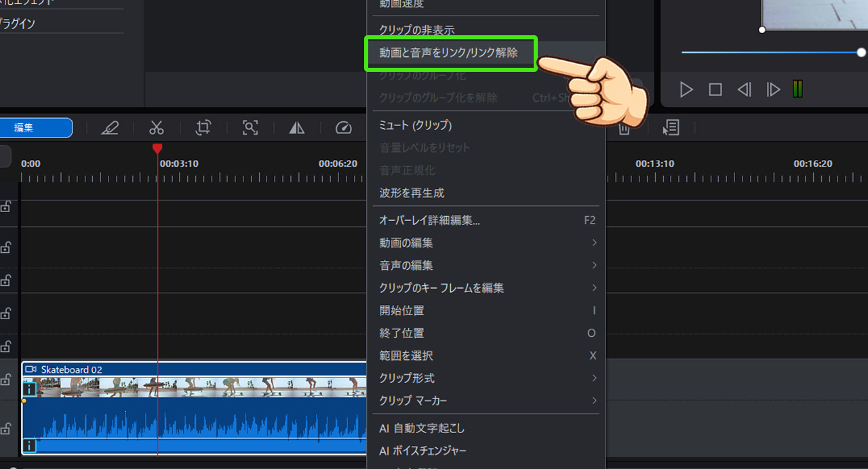The height and width of the screenshot is (469, 868).
Task: Click the red playhead marker on timeline
Action: click(x=157, y=149)
